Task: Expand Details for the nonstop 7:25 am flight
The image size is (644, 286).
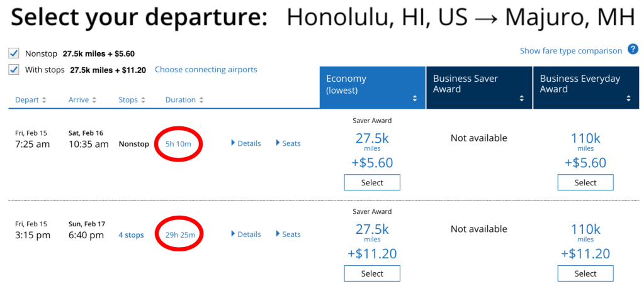Action: point(246,143)
